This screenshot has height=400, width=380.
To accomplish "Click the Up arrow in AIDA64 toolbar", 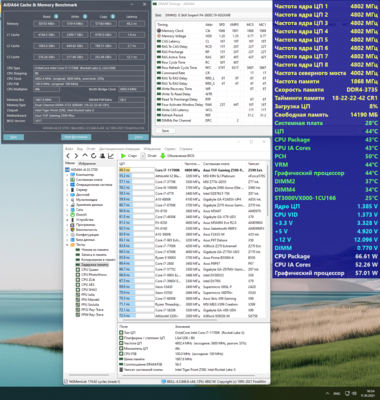I will (85, 156).
